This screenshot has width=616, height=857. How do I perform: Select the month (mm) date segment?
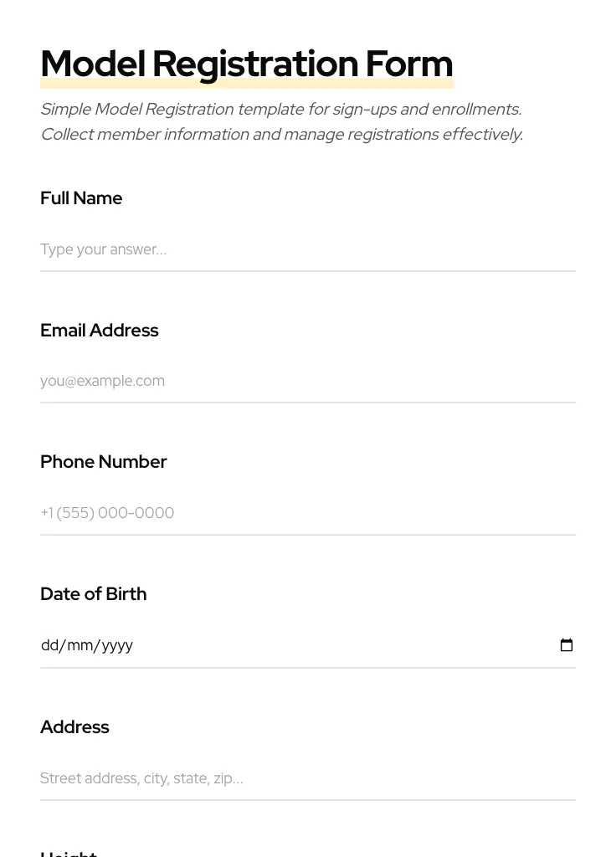[x=80, y=645]
